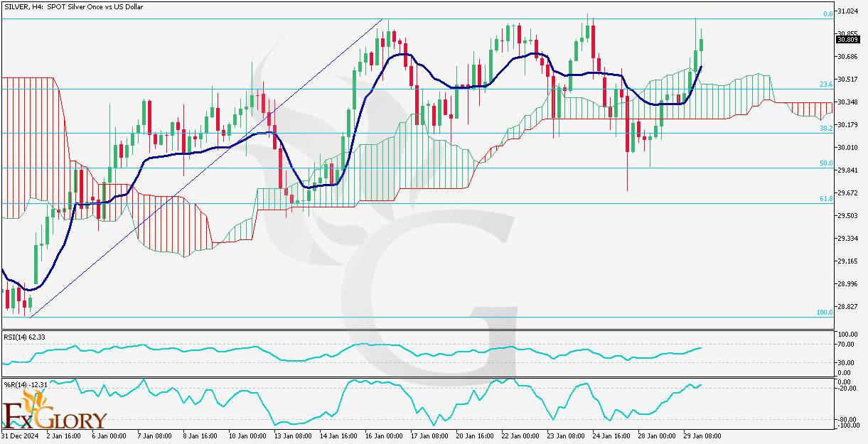868x444 pixels.
Task: Click the 30.179 price axis label
Action: (848, 124)
